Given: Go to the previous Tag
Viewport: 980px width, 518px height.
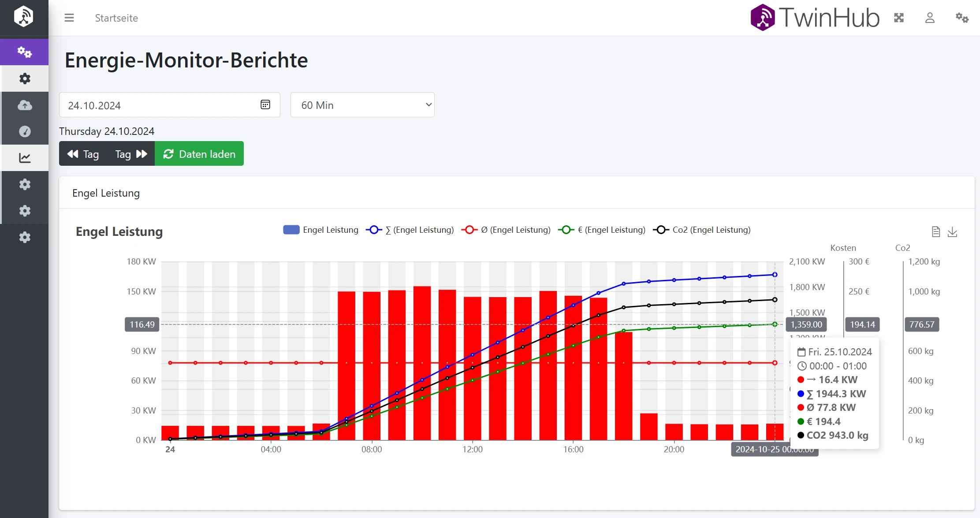Looking at the screenshot, I should 83,154.
